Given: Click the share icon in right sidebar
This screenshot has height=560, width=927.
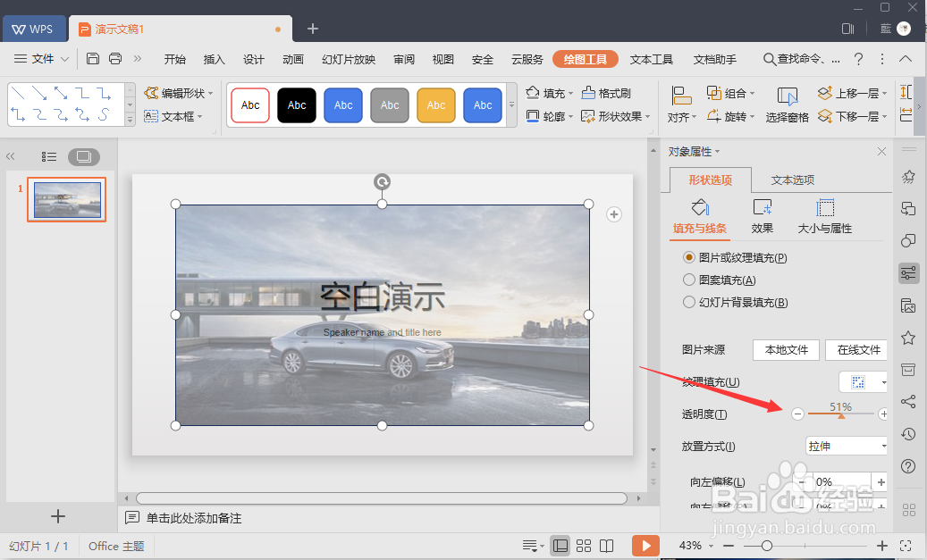Looking at the screenshot, I should 908,402.
